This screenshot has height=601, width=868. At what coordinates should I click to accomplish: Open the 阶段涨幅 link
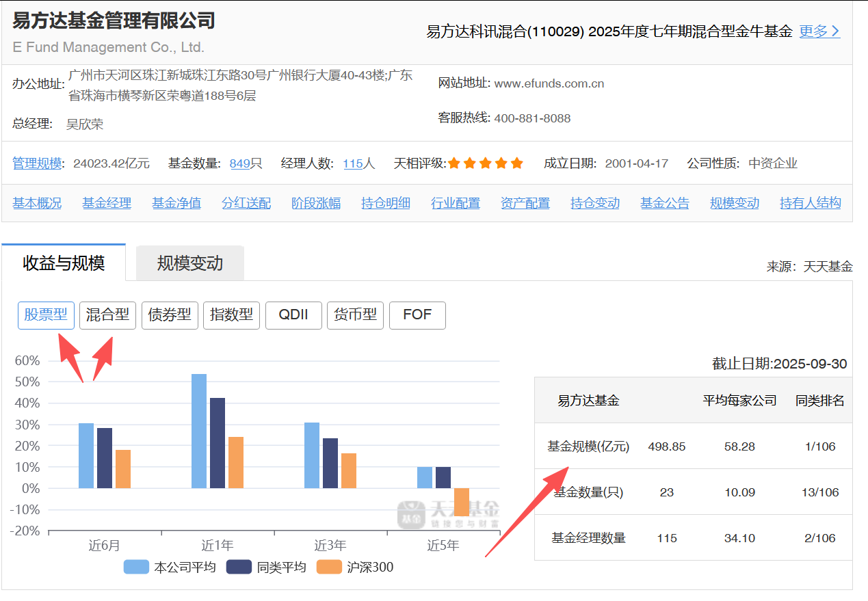316,203
